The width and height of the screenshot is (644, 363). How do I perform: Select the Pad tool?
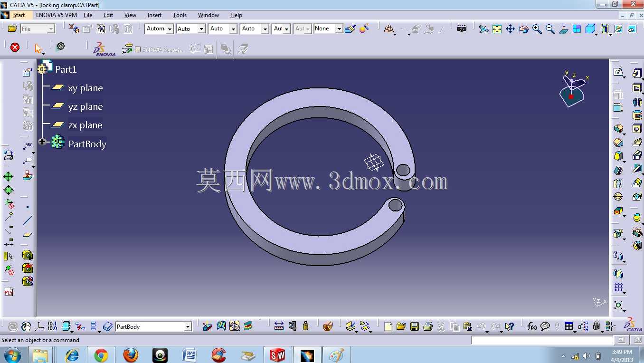point(637,74)
